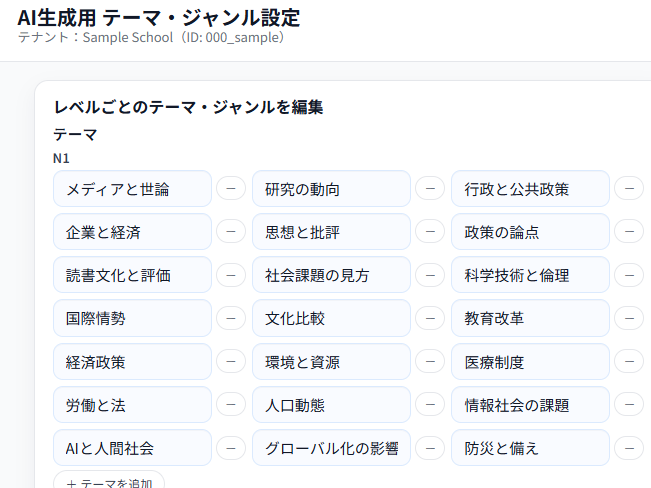Click into the 政策の論点 text field
This screenshot has height=488, width=651.
click(x=530, y=232)
